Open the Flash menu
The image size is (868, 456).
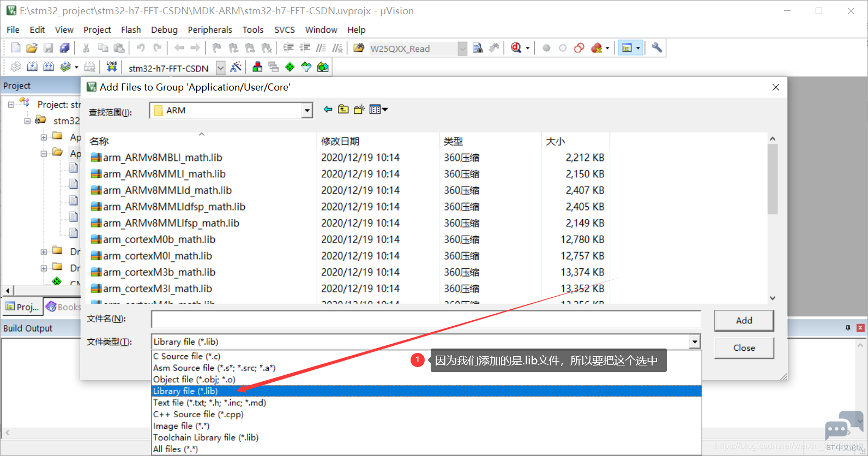[131, 29]
